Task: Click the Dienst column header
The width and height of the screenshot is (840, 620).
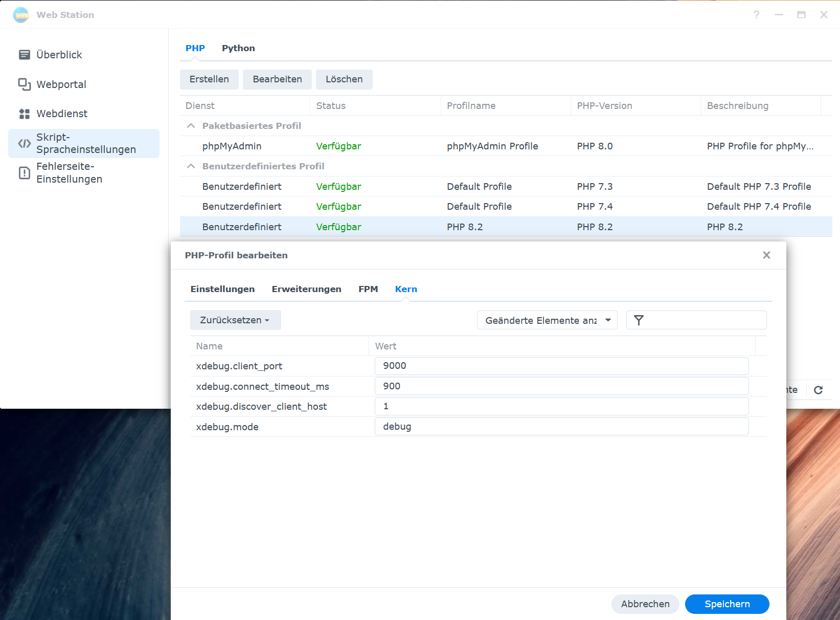Action: tap(245, 106)
